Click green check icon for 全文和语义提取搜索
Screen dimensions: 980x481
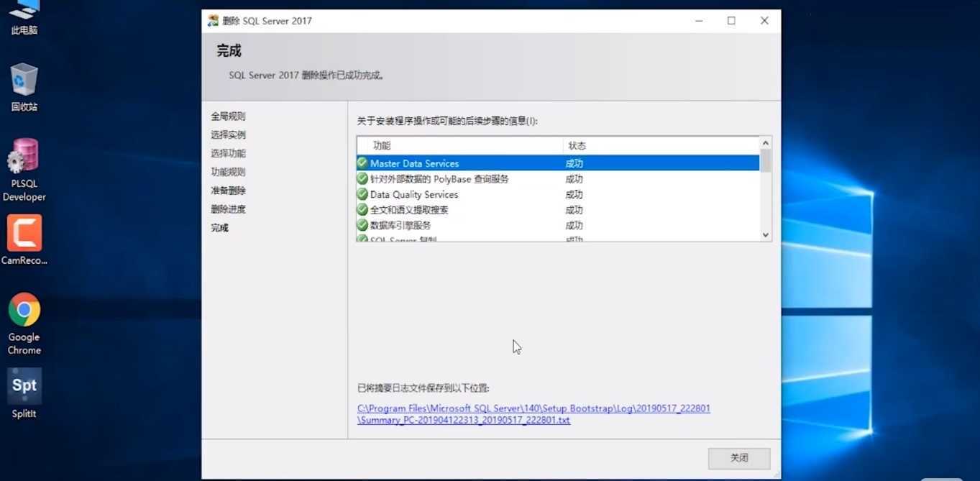pyautogui.click(x=362, y=209)
